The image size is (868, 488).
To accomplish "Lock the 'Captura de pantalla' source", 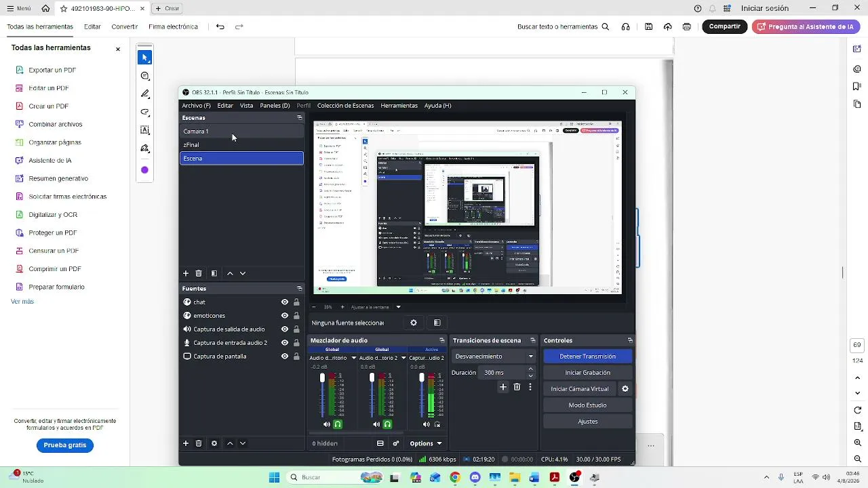I will point(296,357).
